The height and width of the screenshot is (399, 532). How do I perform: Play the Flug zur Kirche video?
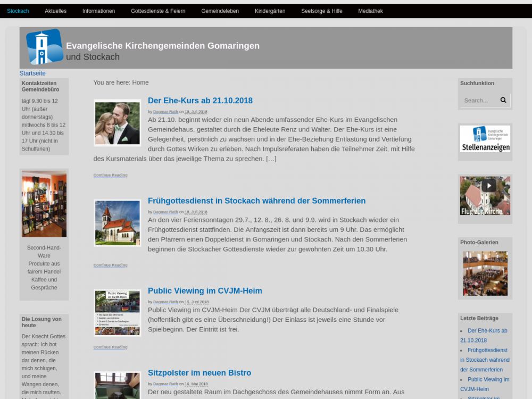(488, 186)
